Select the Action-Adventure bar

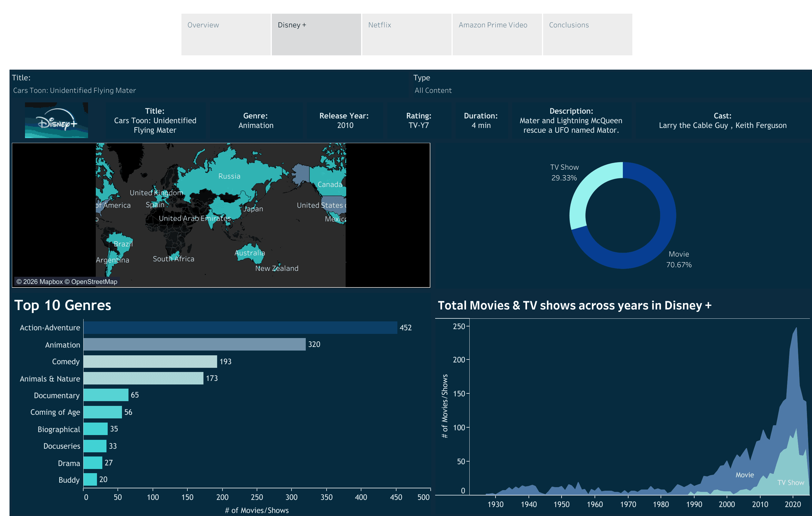pyautogui.click(x=240, y=328)
